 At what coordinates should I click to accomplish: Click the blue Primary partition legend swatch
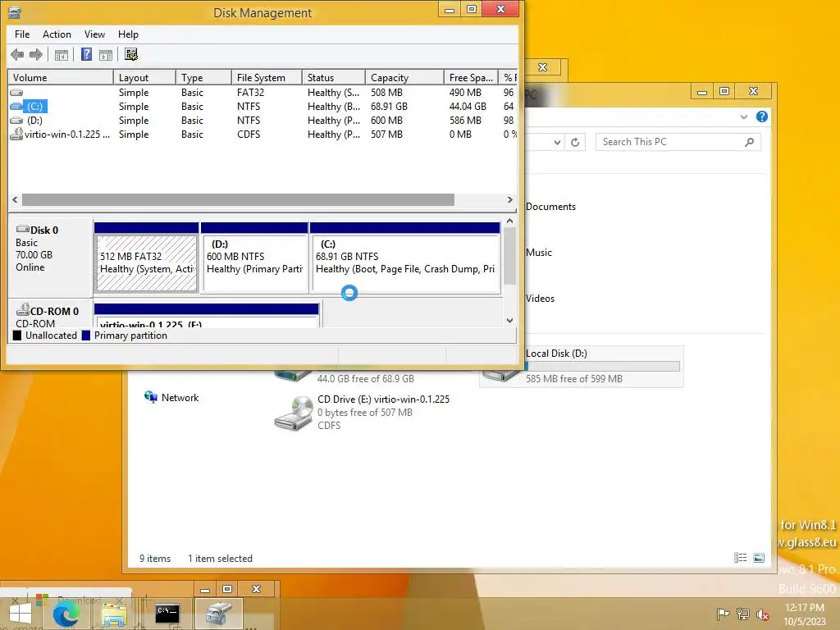85,336
